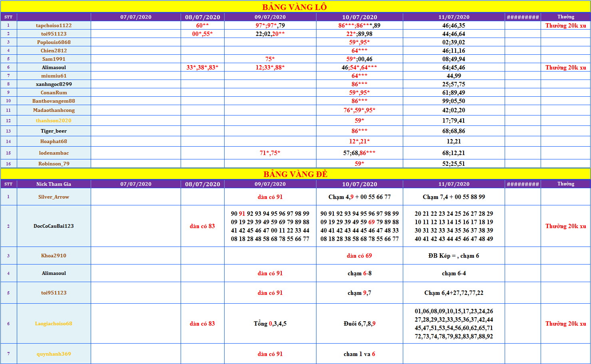Select the Tiger_beer name cell
This screenshot has height=364, width=591.
54,131
